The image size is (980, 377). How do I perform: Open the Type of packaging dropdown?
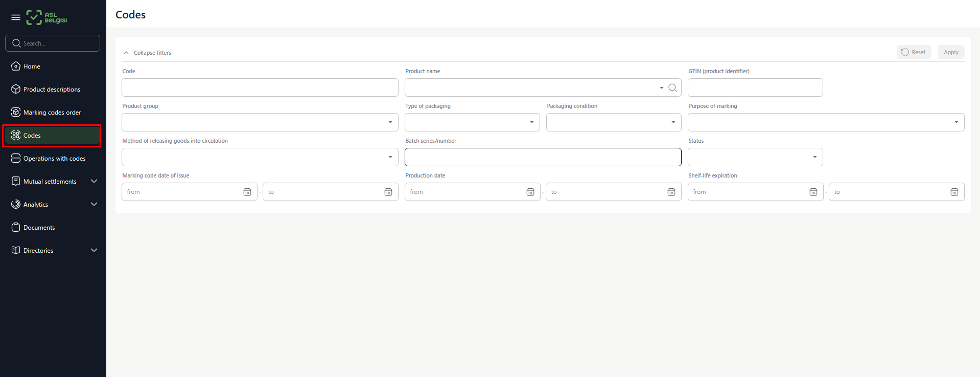[x=472, y=122]
